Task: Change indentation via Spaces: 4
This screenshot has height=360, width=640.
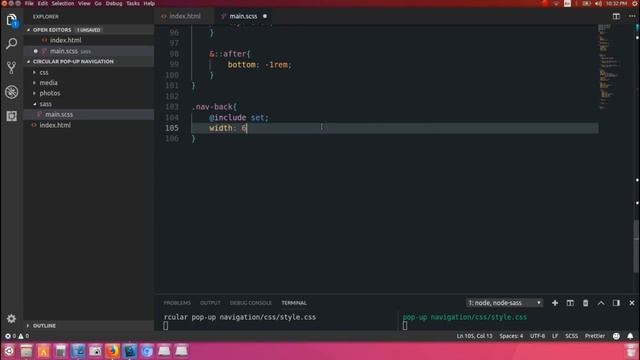Action: pyautogui.click(x=511, y=336)
